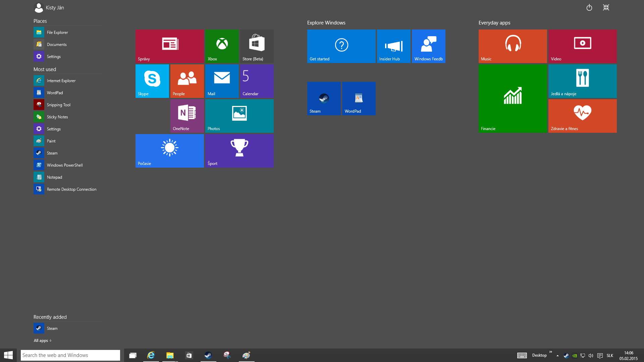Open the Správy news tile

tap(169, 46)
